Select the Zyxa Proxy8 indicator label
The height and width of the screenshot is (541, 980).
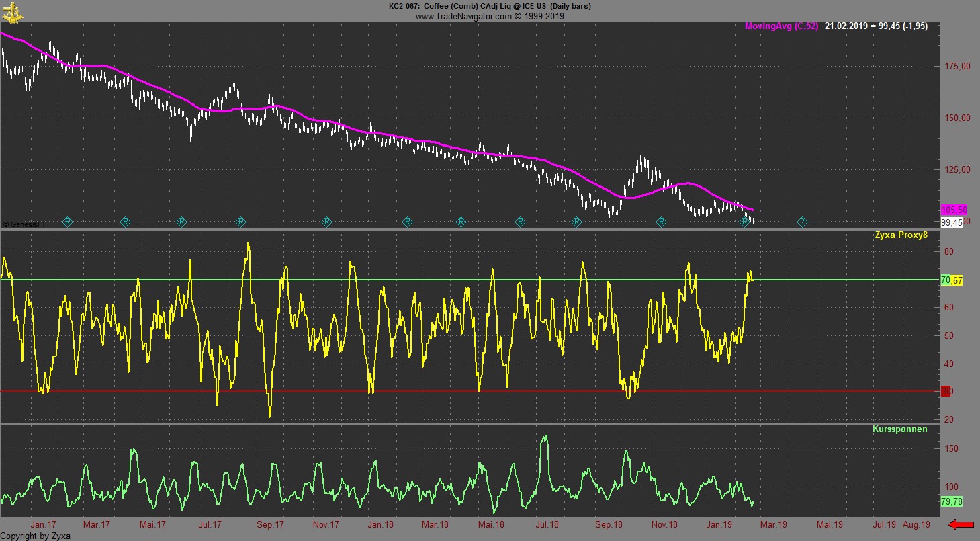[x=900, y=235]
